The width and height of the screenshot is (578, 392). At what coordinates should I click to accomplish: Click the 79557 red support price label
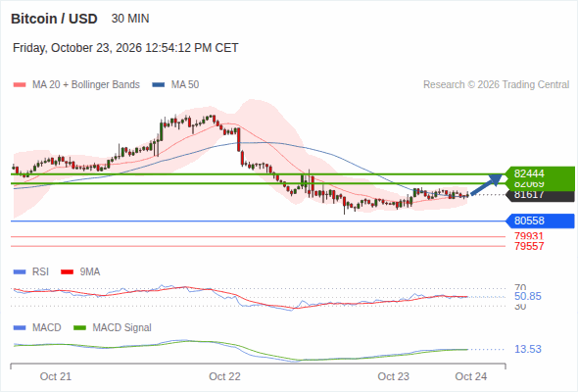[529, 246]
